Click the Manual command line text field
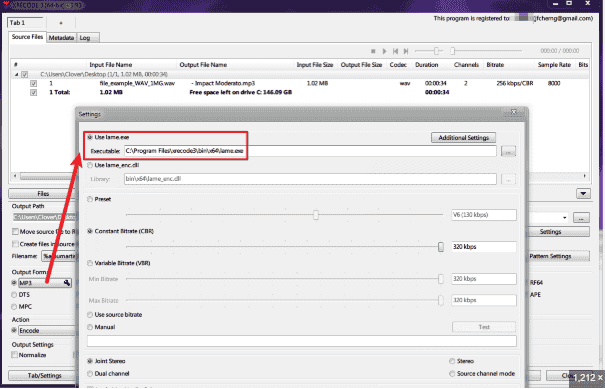 pos(302,341)
